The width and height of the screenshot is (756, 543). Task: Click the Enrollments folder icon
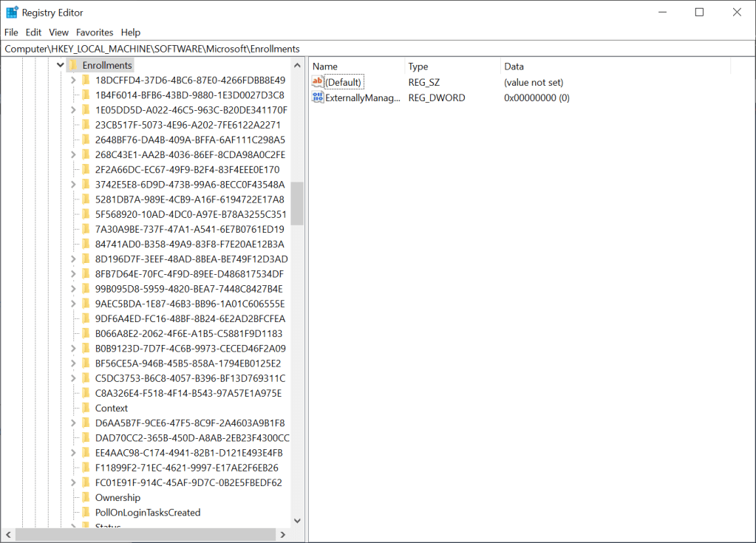74,65
